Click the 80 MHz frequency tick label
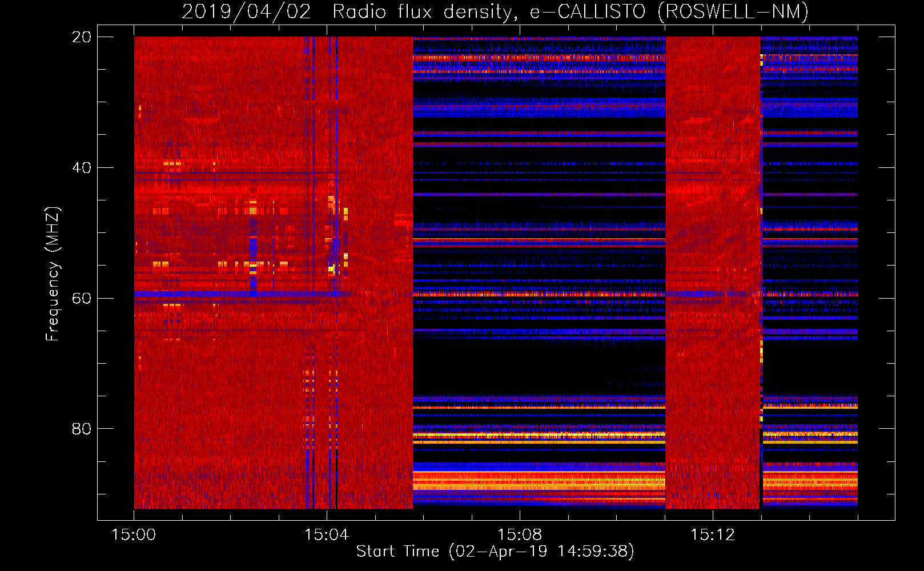 pos(82,429)
